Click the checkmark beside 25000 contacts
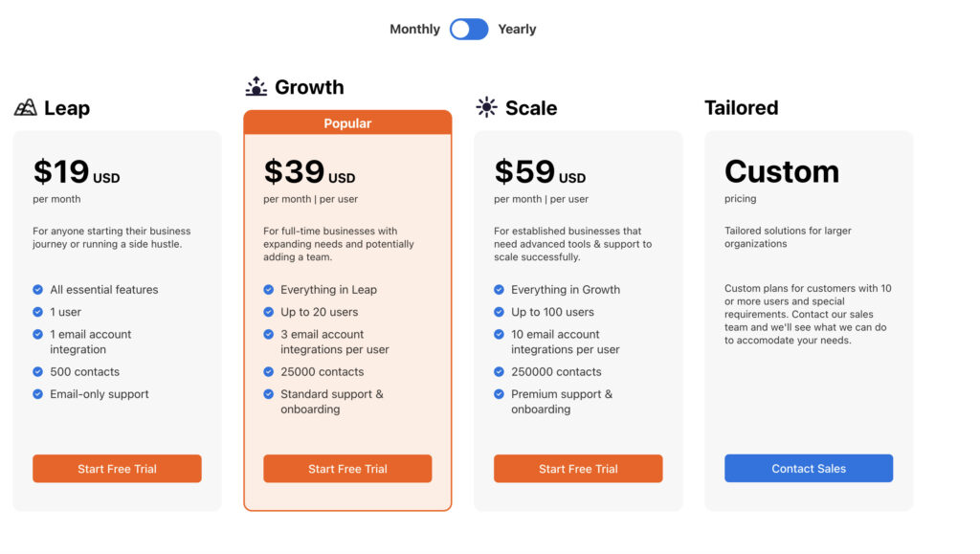 [x=268, y=371]
